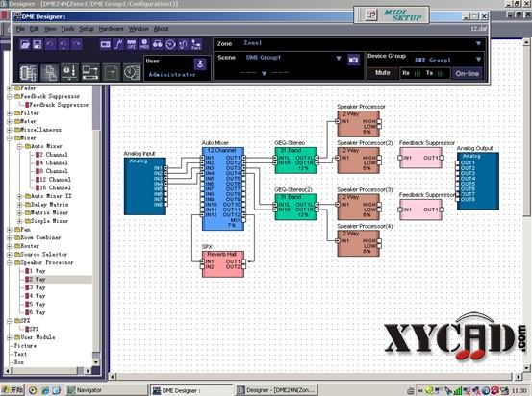Open the Hardware menu
532x396 pixels.
111,29
